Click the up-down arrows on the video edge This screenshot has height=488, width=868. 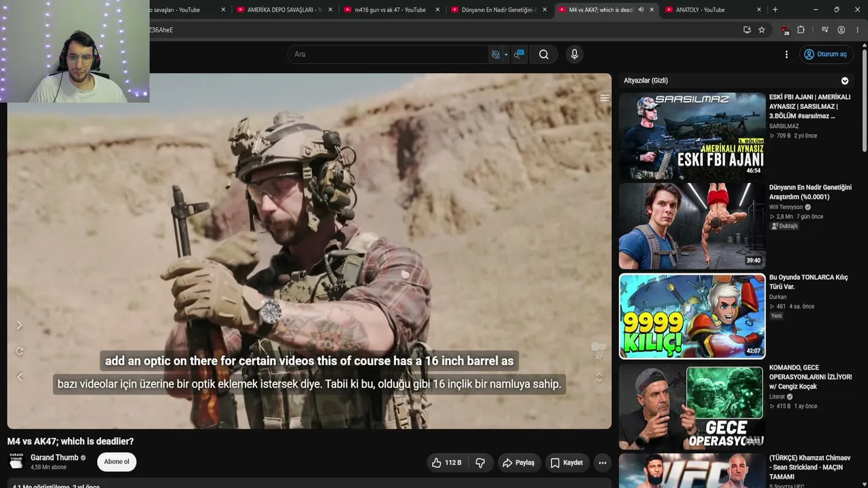(599, 378)
